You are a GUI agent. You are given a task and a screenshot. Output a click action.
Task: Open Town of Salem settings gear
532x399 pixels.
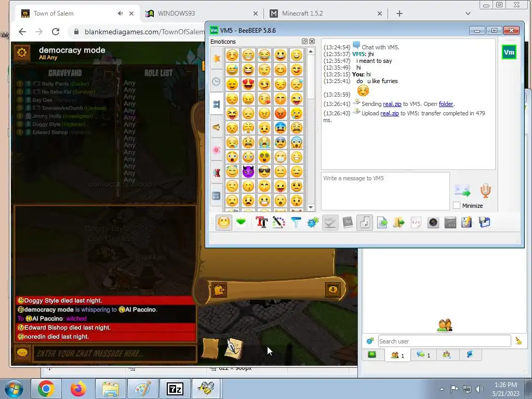tap(22, 52)
